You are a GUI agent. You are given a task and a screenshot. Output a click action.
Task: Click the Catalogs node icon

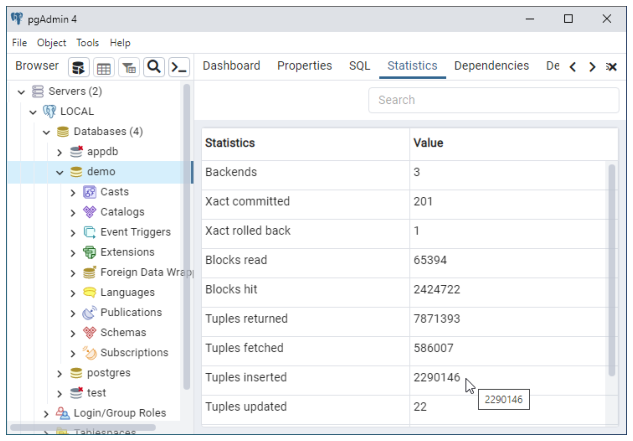point(90,212)
